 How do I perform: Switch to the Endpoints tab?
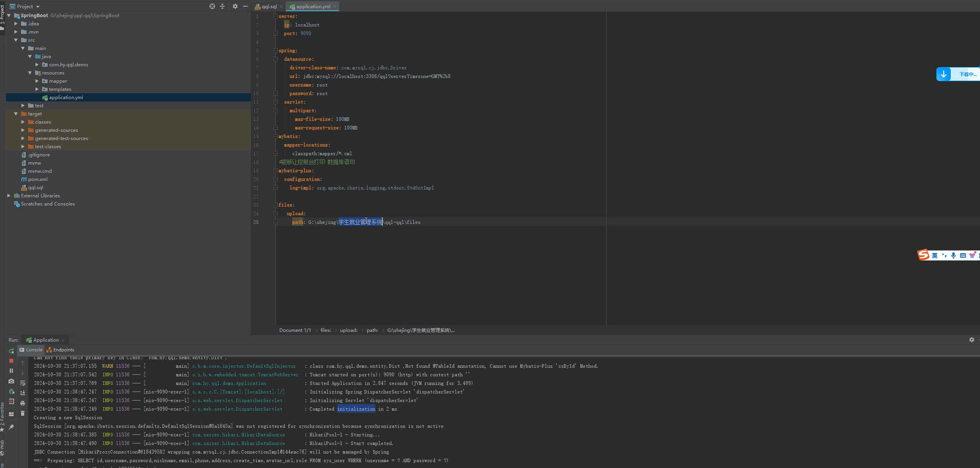tap(63, 350)
